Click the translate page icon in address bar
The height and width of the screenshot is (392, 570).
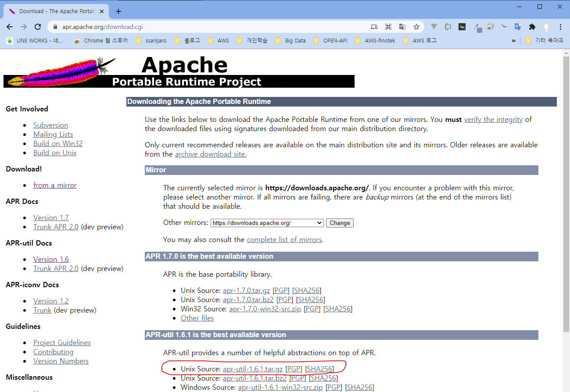pyautogui.click(x=402, y=27)
